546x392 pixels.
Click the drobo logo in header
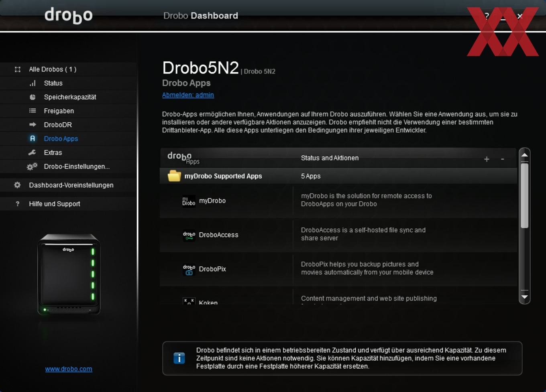pyautogui.click(x=69, y=16)
